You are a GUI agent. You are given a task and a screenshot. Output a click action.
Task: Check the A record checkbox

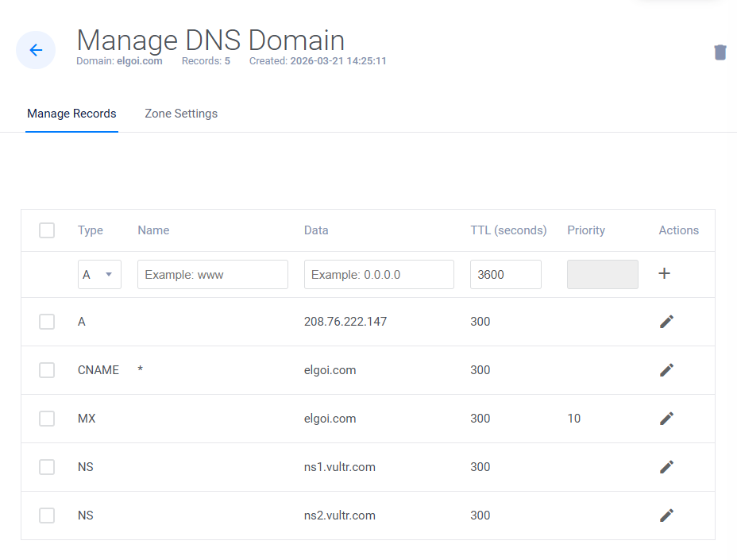47,322
